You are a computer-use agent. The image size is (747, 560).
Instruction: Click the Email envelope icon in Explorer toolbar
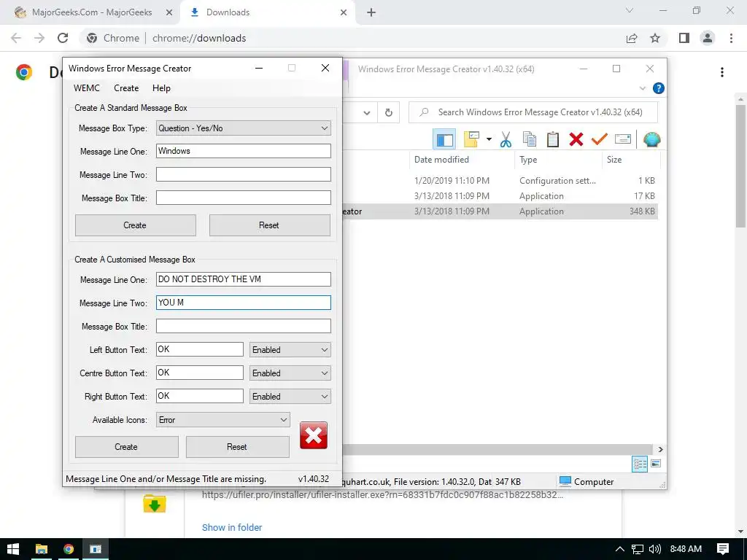click(623, 139)
